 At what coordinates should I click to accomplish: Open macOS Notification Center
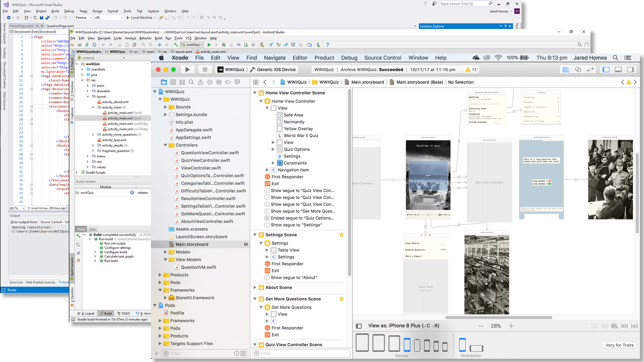pos(627,58)
